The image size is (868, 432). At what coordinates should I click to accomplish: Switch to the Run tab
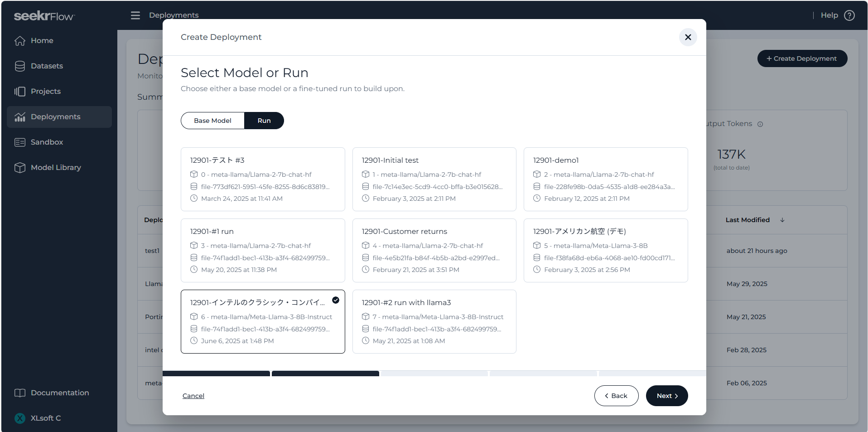point(264,121)
